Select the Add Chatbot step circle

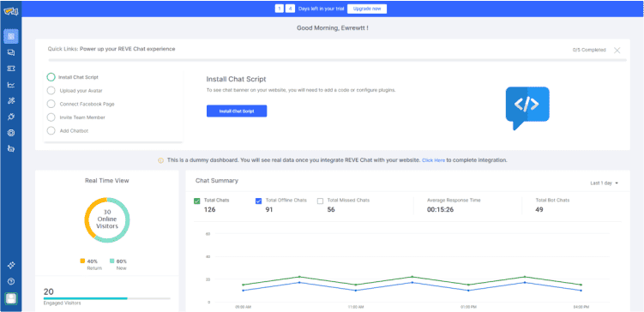(51, 130)
